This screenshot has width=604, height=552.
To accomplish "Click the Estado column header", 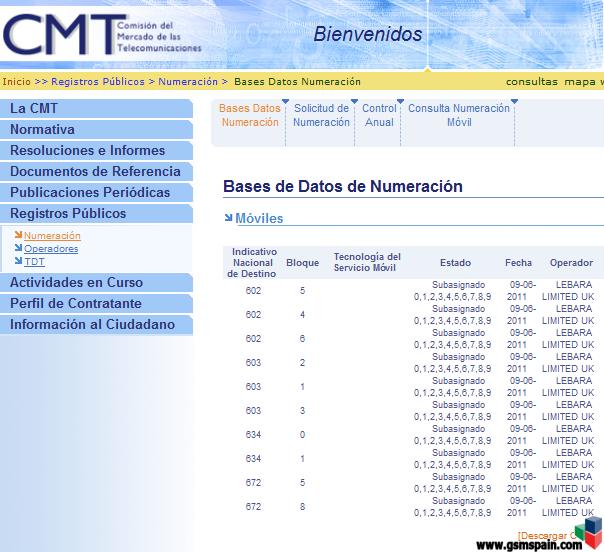I will coord(455,263).
